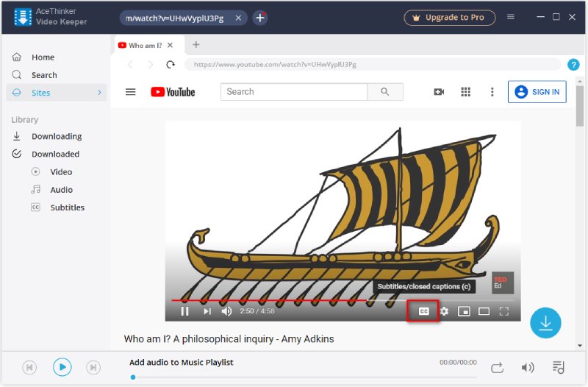Click 'Add audio to Music Playlist' text
588x387 pixels.
tap(181, 362)
